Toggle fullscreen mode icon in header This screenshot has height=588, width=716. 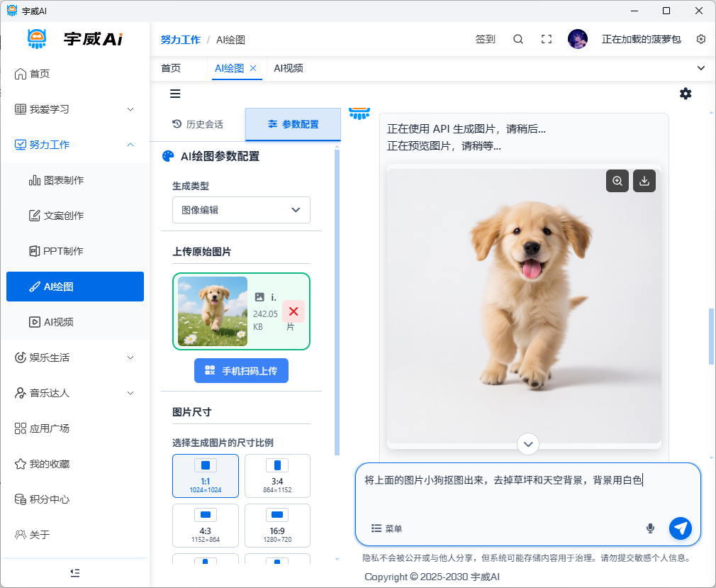pyautogui.click(x=547, y=40)
